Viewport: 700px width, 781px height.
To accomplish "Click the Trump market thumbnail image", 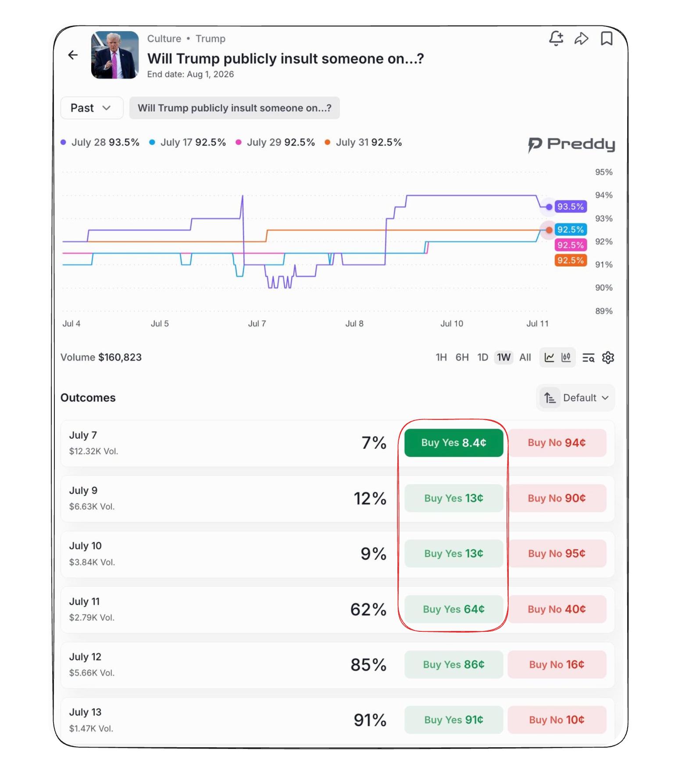I will [115, 55].
